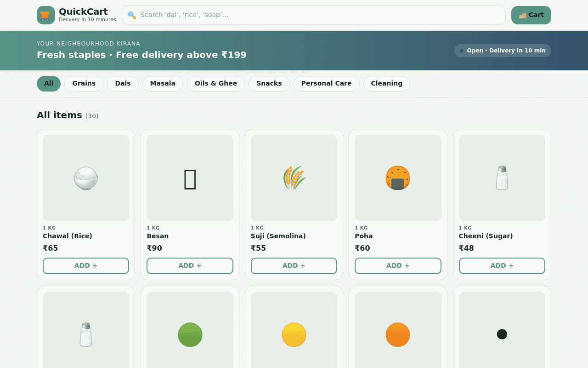Click the yellow circle product image
Viewport: 588px width, 368px height.
tap(294, 335)
